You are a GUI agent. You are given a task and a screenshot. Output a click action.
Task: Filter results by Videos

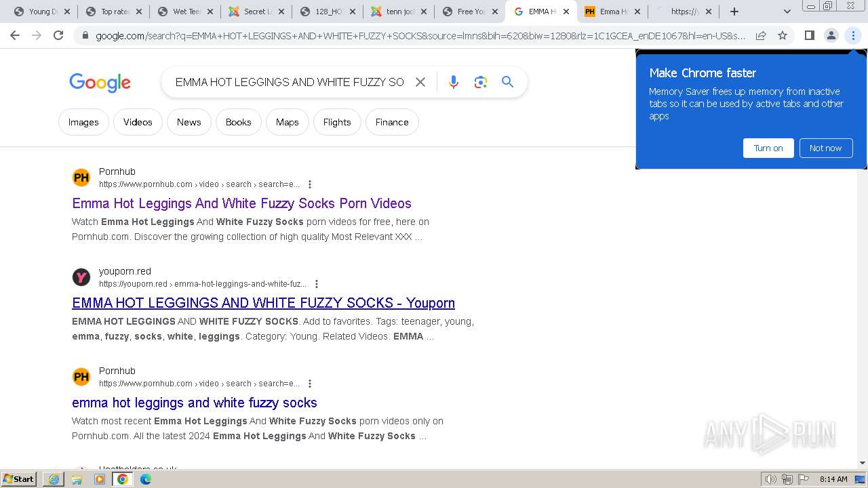pyautogui.click(x=138, y=122)
